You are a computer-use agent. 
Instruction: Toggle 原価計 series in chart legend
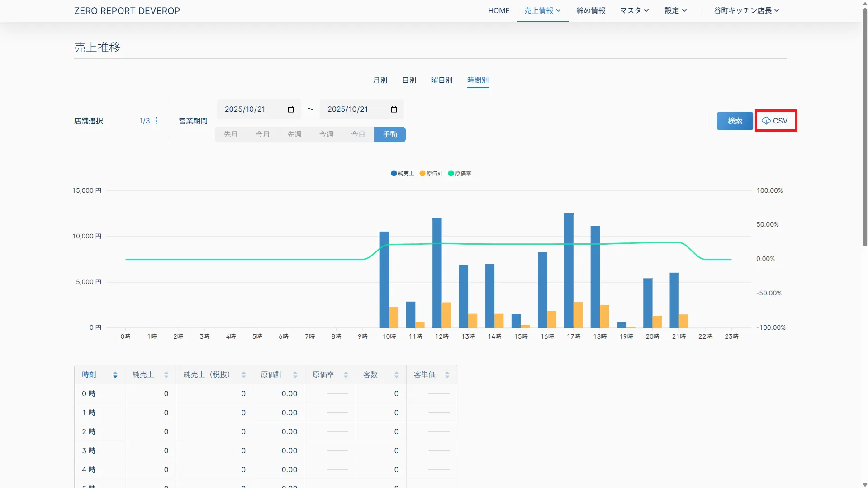pos(431,174)
